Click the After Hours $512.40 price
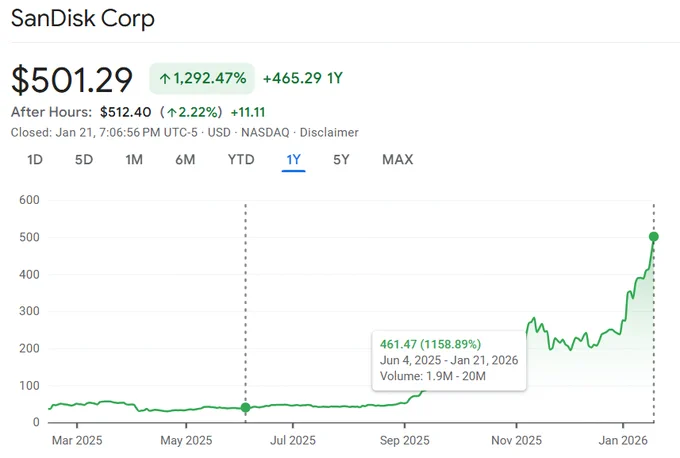This screenshot has height=458, width=680. (x=125, y=112)
